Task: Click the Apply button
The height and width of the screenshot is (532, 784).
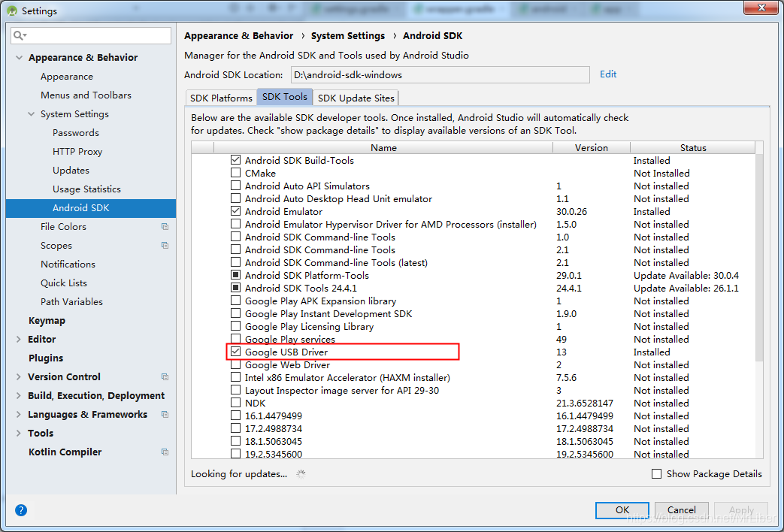Action: coord(741,510)
